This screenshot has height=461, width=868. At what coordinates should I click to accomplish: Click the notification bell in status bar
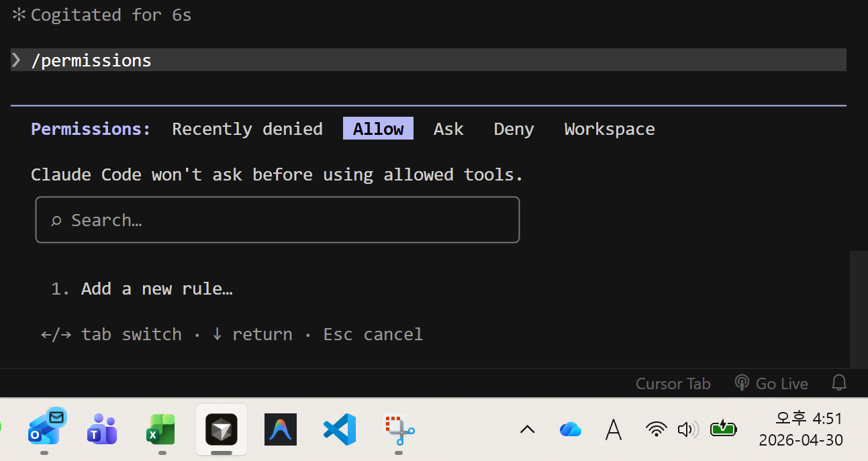(839, 383)
